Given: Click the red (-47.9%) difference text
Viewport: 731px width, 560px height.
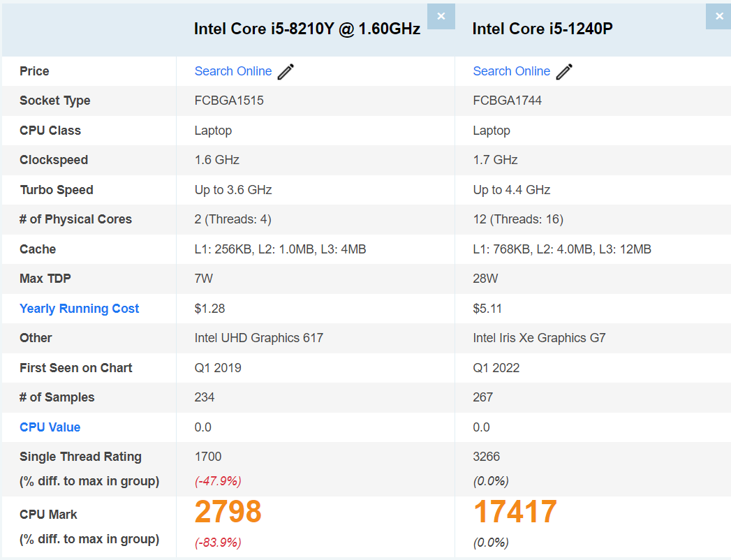Looking at the screenshot, I should click(218, 481).
